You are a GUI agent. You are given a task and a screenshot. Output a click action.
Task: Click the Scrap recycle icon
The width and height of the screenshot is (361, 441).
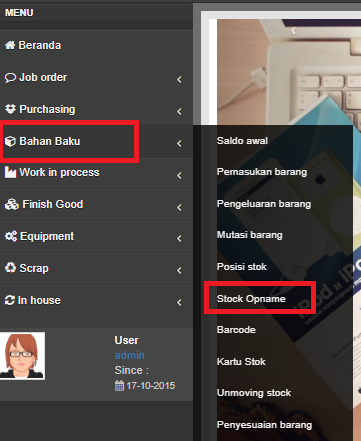point(10,268)
